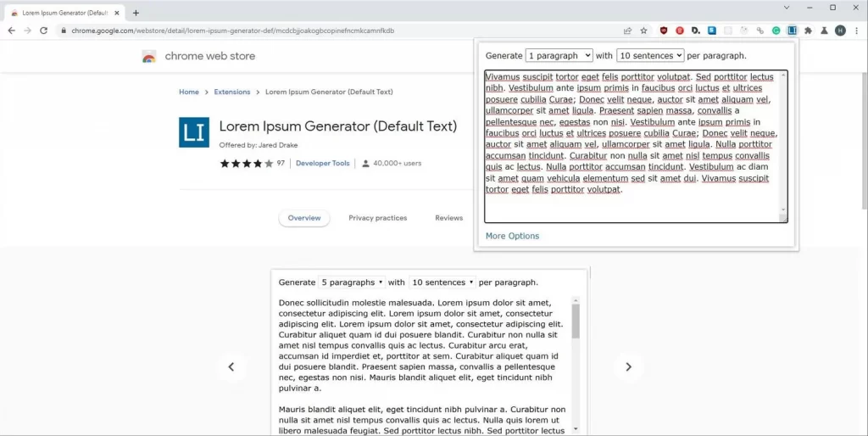This screenshot has width=868, height=436.
Task: Click the padlock site info icon
Action: pos(64,31)
